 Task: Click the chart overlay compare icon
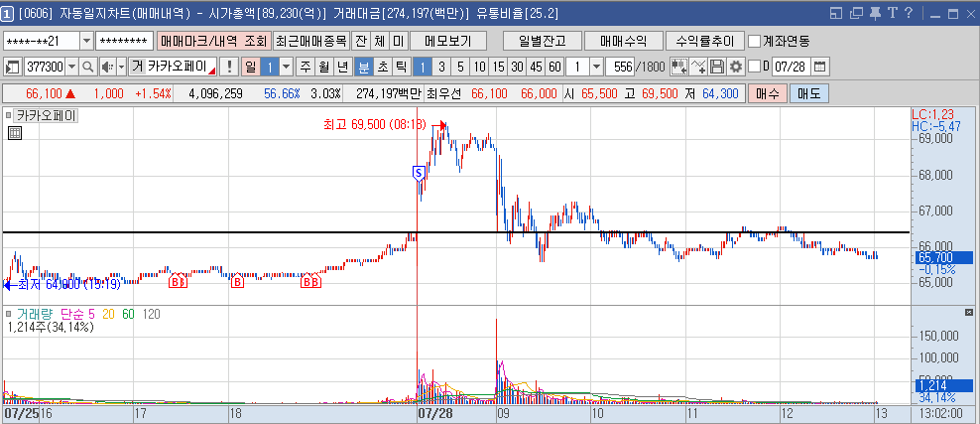click(x=678, y=67)
